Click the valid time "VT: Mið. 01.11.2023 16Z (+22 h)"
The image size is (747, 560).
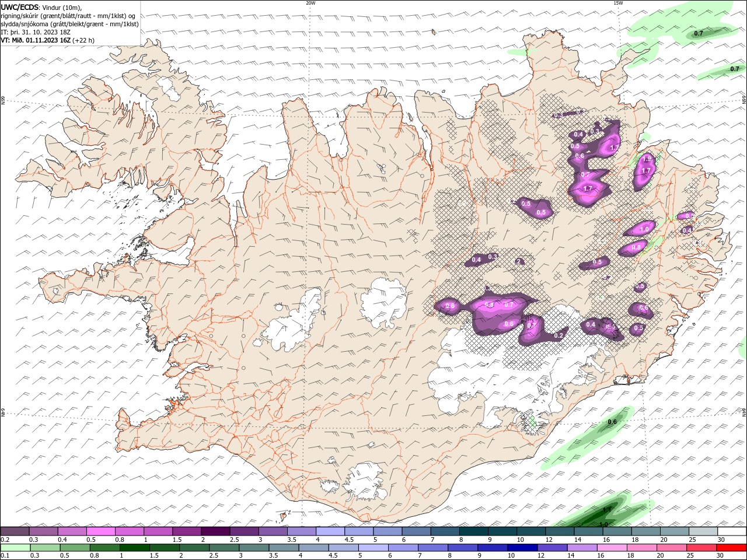(x=48, y=40)
